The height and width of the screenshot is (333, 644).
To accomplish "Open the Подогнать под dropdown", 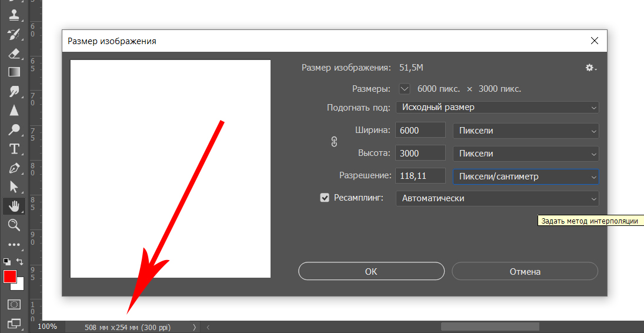I will pos(498,107).
